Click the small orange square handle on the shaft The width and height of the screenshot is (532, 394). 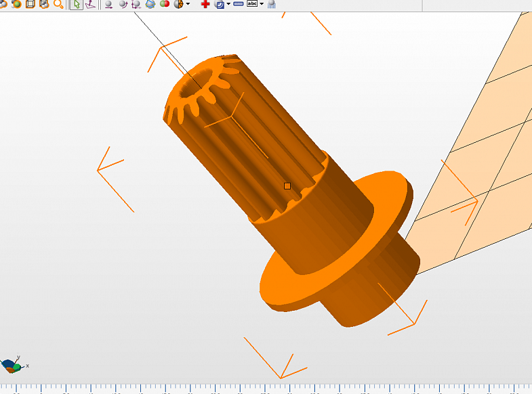click(287, 185)
